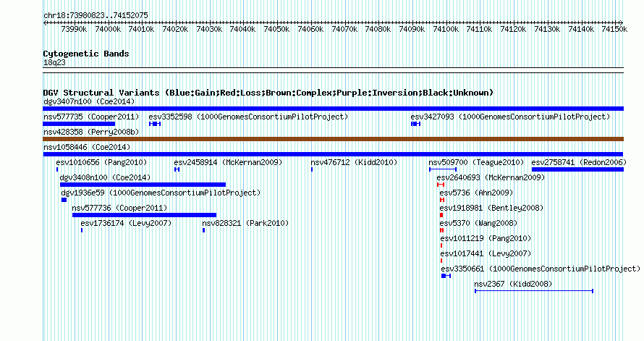This screenshot has height=341, width=644.
Task: Open the esv2758741 (Redon2006) label
Action: tap(579, 162)
